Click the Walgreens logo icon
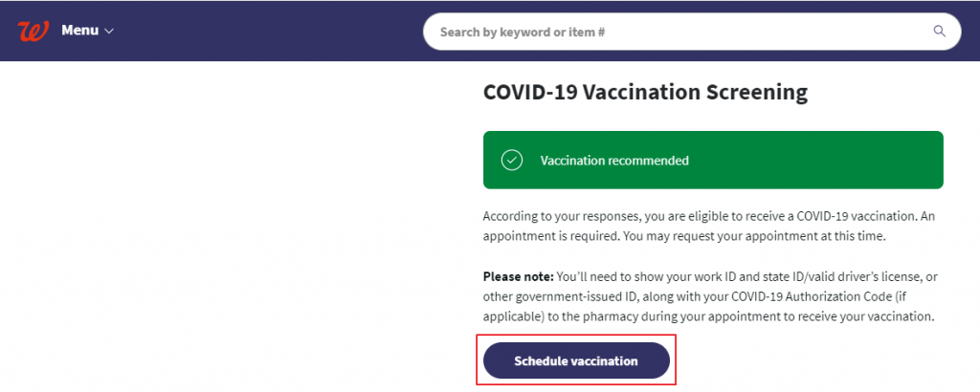Screen dimensions: 980x392 point(33,31)
